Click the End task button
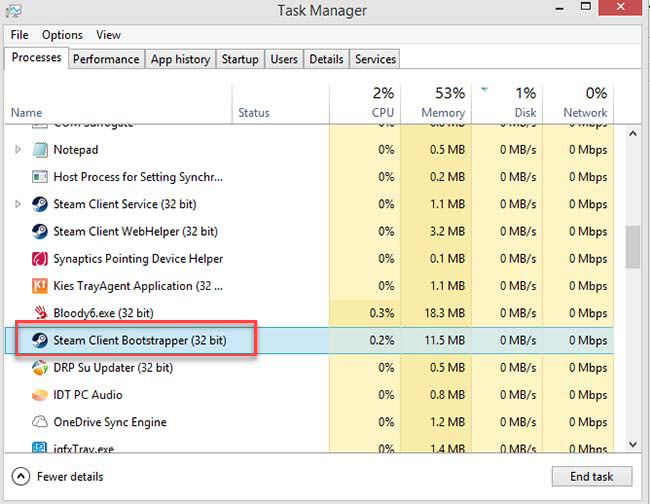The height and width of the screenshot is (504, 650). [x=592, y=477]
